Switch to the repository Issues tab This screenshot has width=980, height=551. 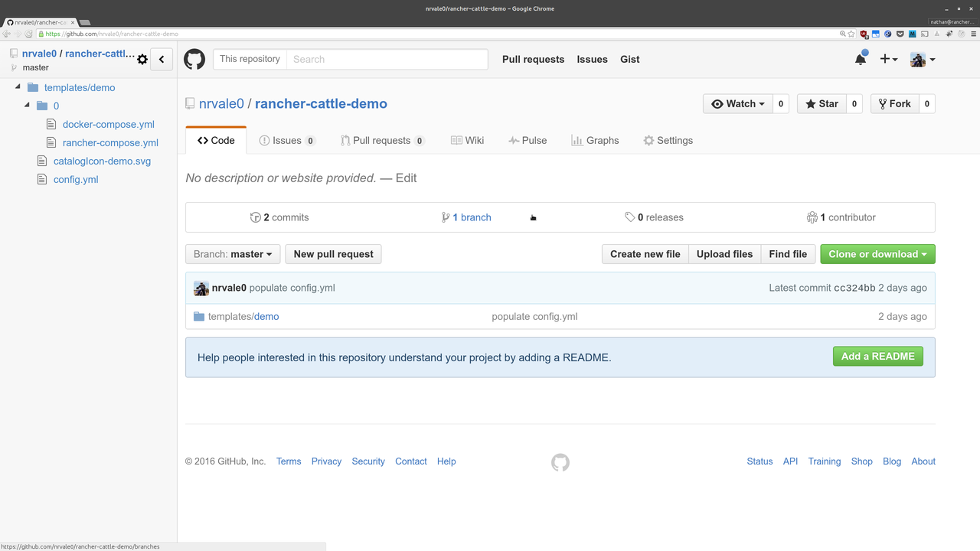287,140
